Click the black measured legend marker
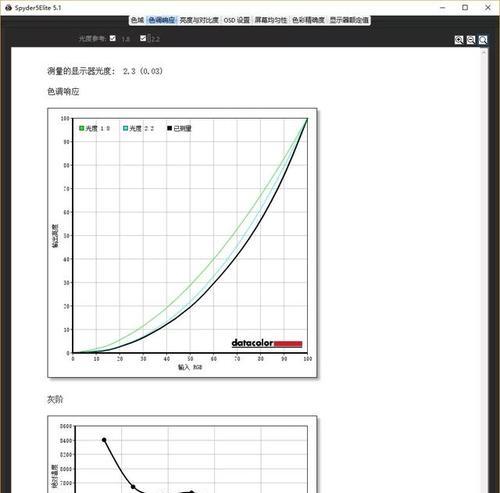The width and height of the screenshot is (500, 493). (169, 128)
